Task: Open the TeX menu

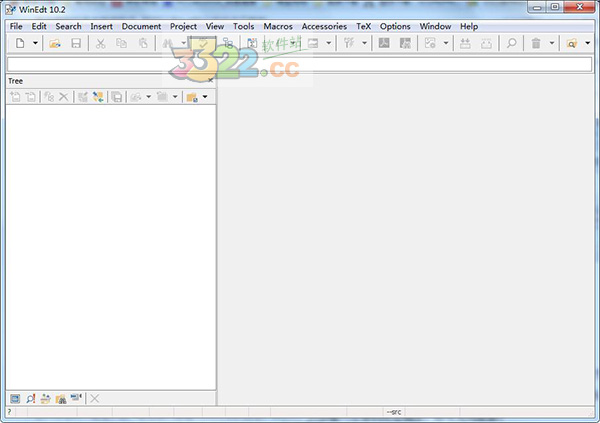Action: point(364,26)
